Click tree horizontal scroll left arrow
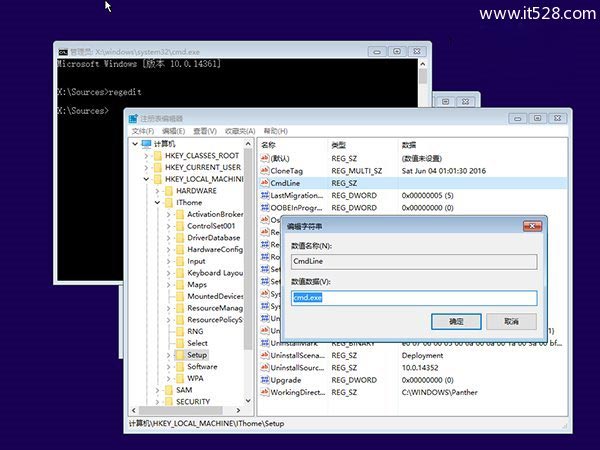600x450 pixels. pyautogui.click(x=134, y=410)
